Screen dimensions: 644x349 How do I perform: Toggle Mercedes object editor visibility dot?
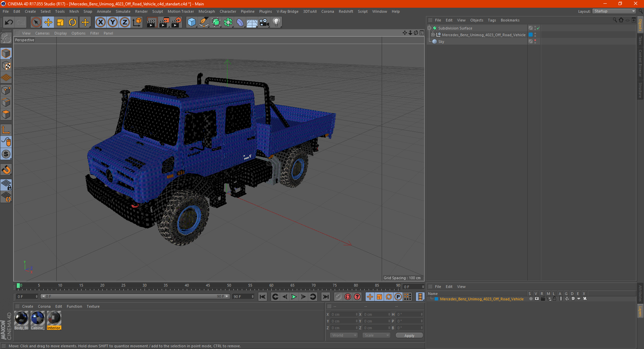[x=535, y=34]
